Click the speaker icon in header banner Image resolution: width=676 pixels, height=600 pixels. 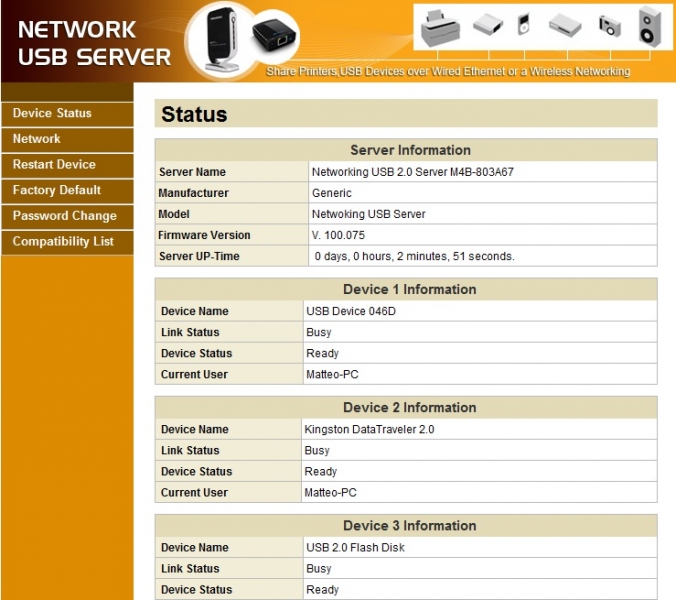tap(649, 26)
